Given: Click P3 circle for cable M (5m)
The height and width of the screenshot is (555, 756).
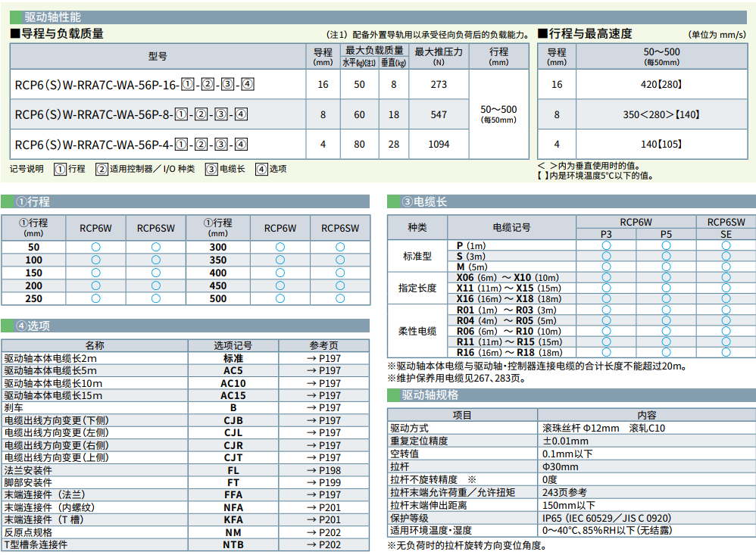Looking at the screenshot, I should click(x=606, y=267).
